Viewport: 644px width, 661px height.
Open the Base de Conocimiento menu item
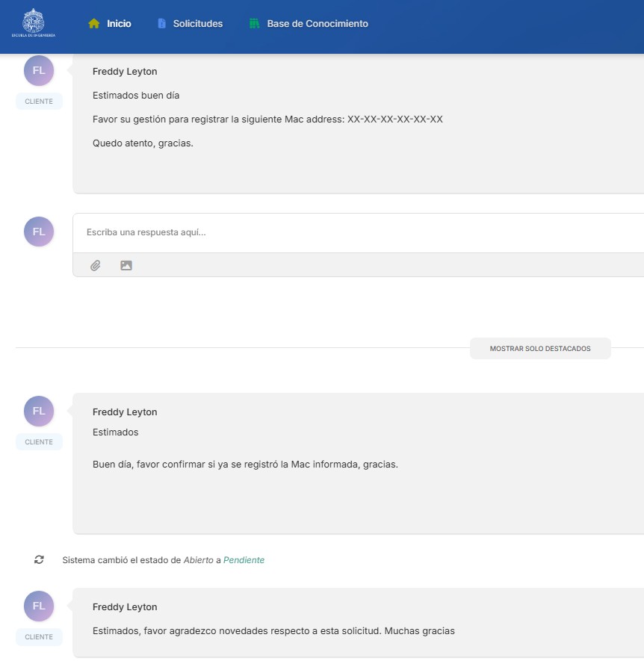(x=318, y=24)
